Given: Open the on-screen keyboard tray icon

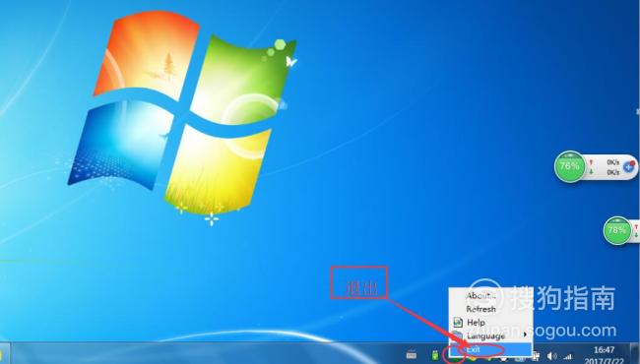Looking at the screenshot, I should (x=412, y=354).
